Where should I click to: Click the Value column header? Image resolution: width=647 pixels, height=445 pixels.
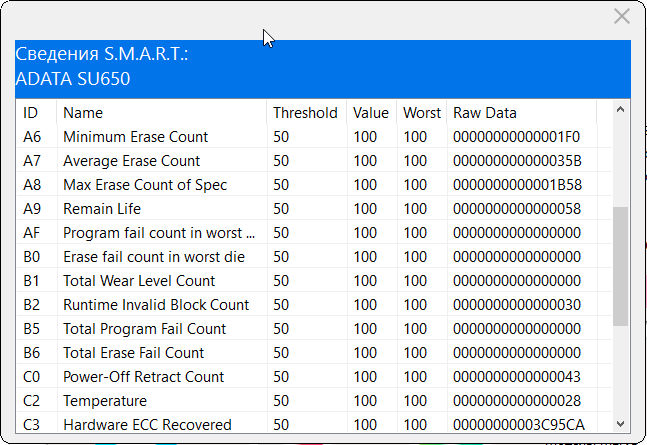[x=371, y=113]
